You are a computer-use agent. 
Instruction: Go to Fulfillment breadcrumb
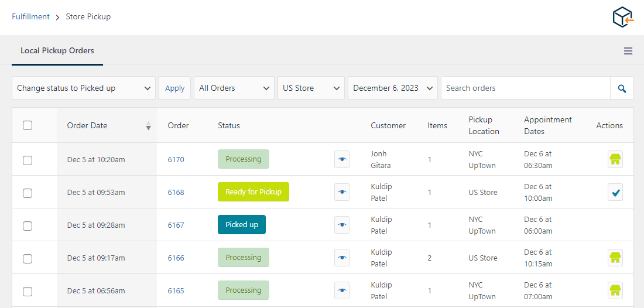(30, 17)
